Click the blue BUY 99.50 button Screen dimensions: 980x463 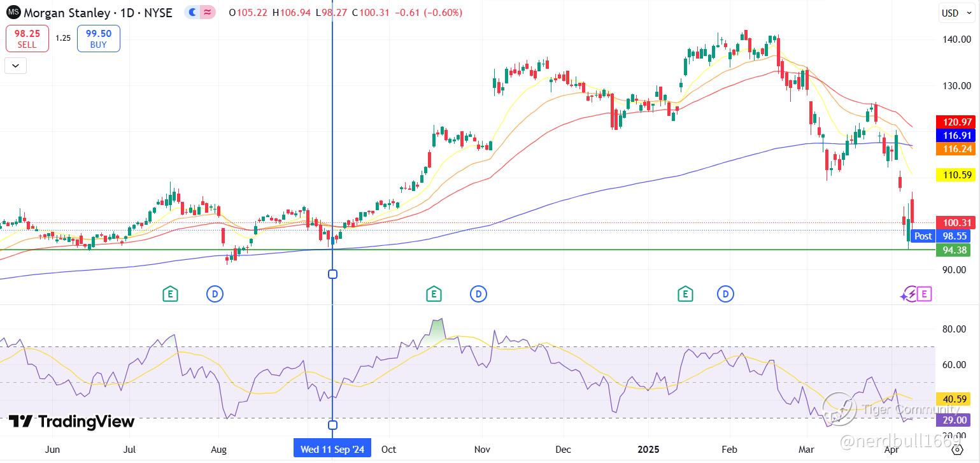[99, 38]
